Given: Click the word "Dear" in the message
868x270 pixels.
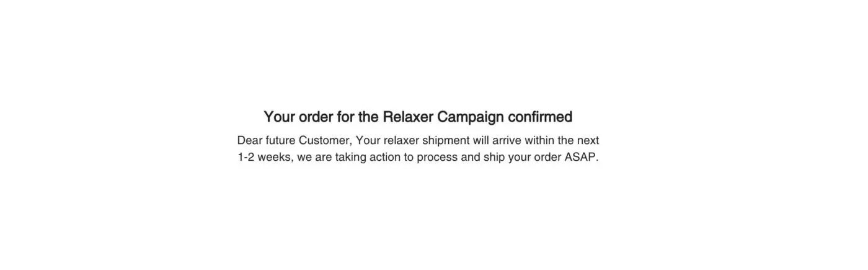Looking at the screenshot, I should click(249, 140).
